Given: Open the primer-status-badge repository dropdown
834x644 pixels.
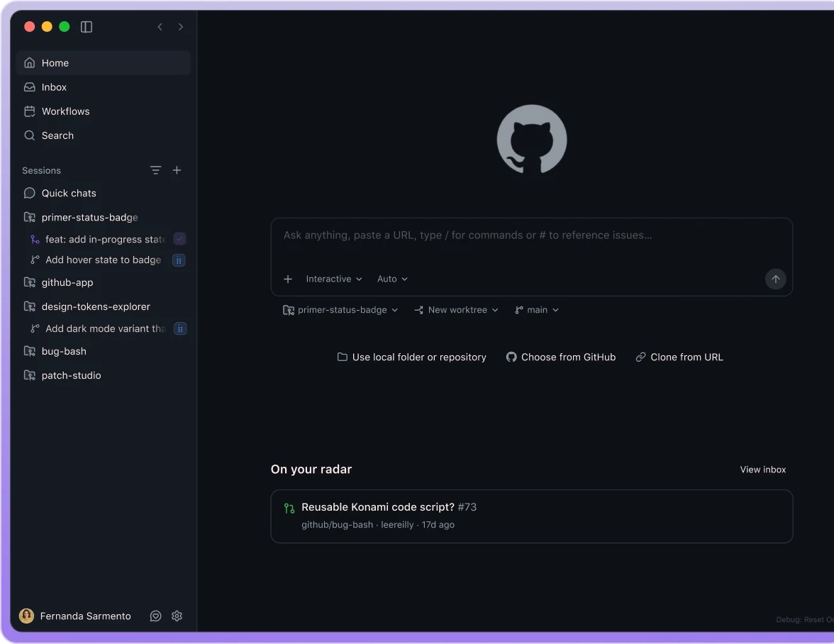Looking at the screenshot, I should pyautogui.click(x=340, y=310).
